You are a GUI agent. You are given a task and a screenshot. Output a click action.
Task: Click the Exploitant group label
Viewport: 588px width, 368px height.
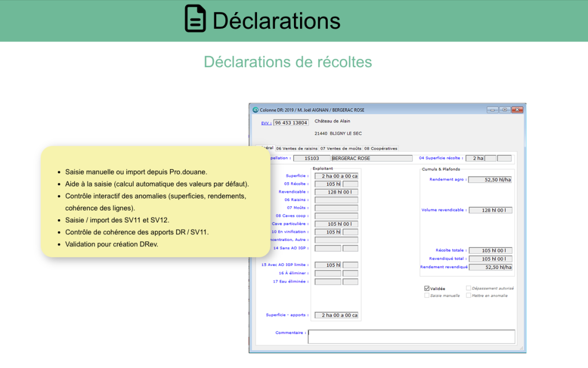[322, 168]
